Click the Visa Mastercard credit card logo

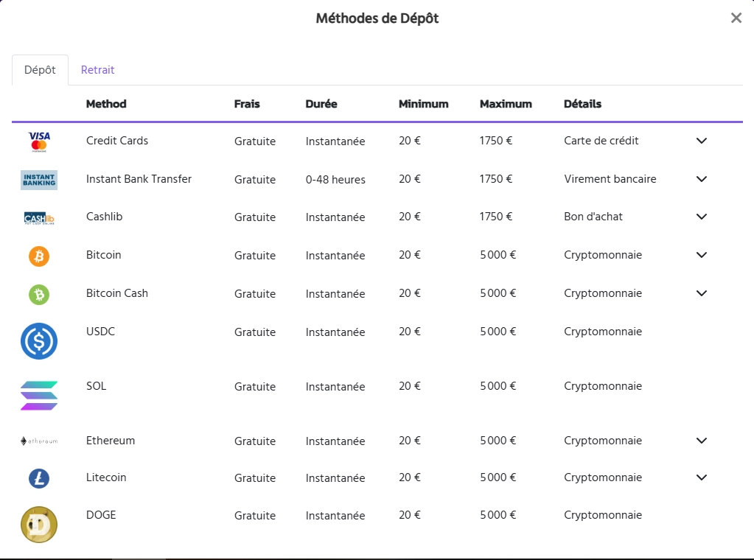[39, 141]
